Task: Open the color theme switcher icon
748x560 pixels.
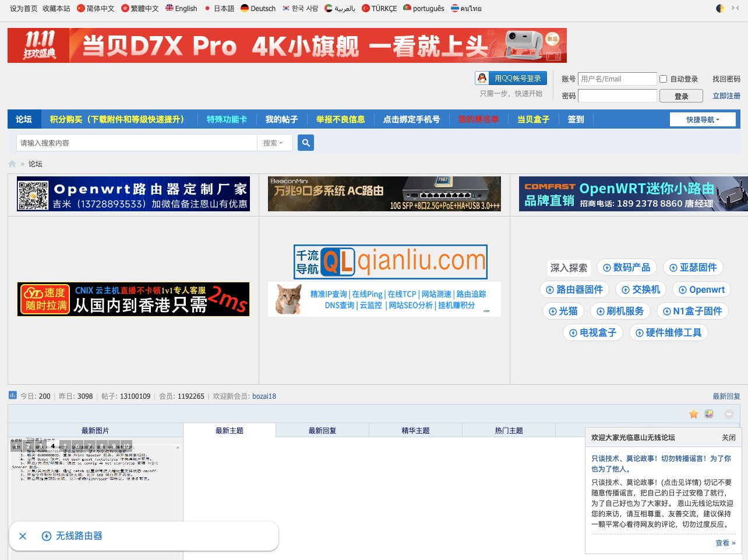Action: point(709,414)
